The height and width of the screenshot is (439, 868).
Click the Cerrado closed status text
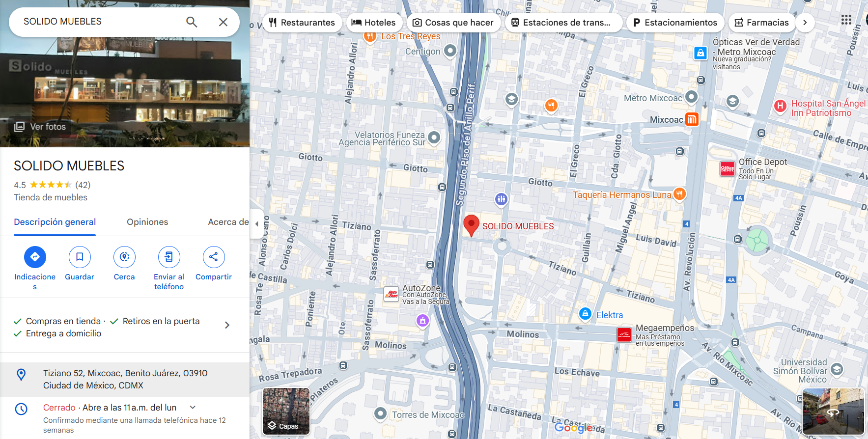(59, 408)
